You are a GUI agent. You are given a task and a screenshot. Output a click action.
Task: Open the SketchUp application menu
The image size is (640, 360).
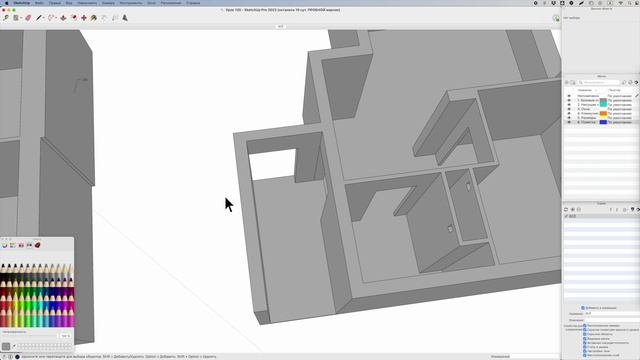[22, 3]
